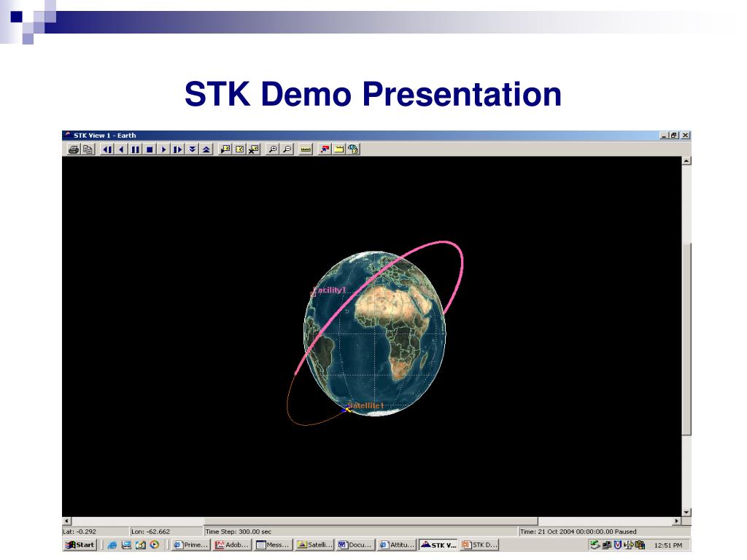The width and height of the screenshot is (747, 560).
Task: Click the Print icon in STK toolbar
Action: pos(74,149)
